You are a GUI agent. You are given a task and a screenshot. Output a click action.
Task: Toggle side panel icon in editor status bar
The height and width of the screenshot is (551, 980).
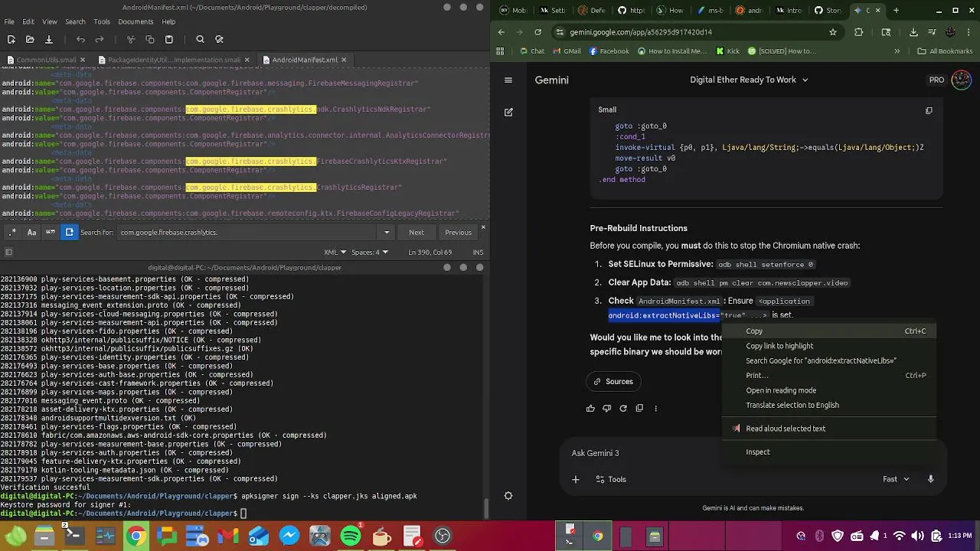click(x=8, y=252)
